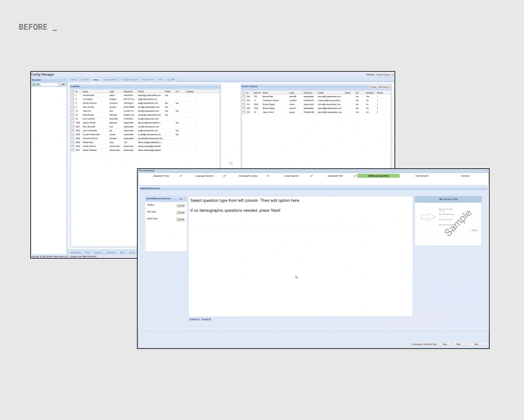Go to Demographics Setup wizard step

pos(248,176)
